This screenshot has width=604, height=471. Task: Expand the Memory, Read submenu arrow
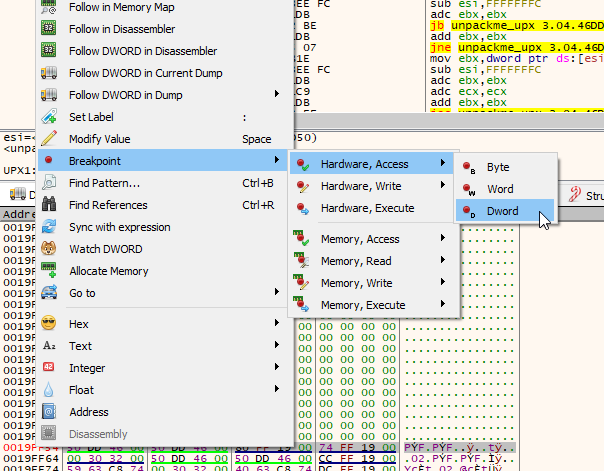coord(443,260)
